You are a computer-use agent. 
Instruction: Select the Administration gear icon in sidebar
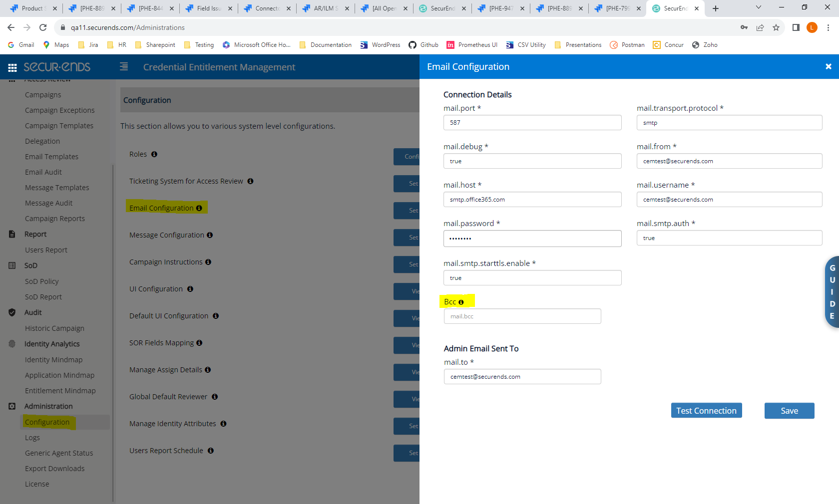click(x=12, y=406)
